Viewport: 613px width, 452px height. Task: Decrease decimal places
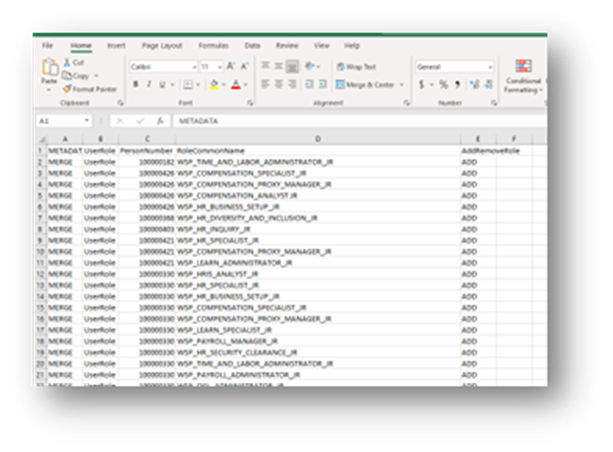tap(489, 84)
